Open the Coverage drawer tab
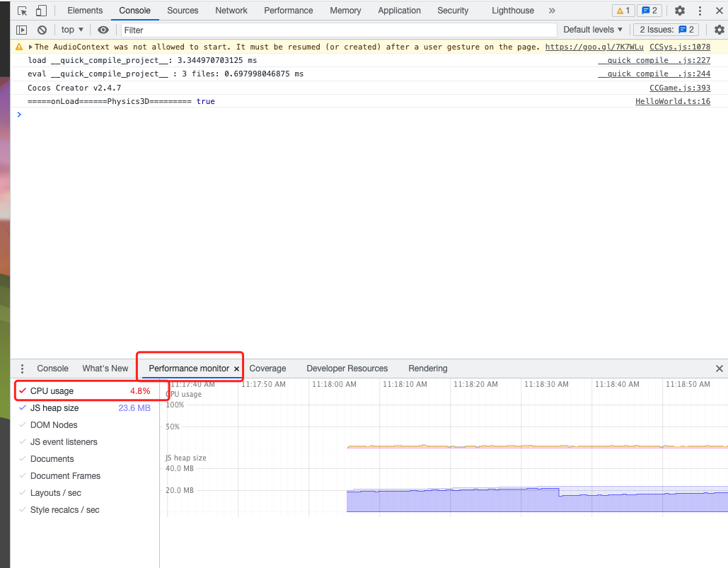This screenshot has width=728, height=568. (x=267, y=369)
